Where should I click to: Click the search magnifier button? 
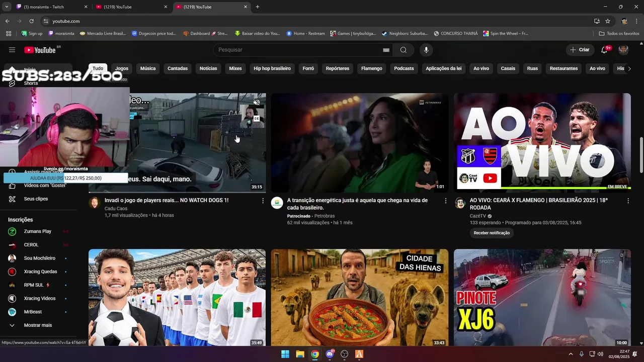pyautogui.click(x=404, y=50)
